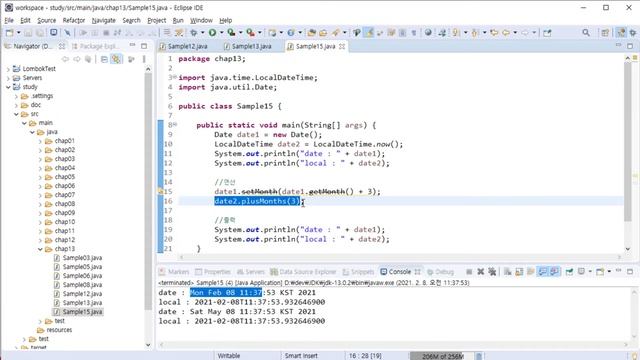640x360 pixels.
Task: Collapse the chap13 folder
Action: [x=40, y=249]
